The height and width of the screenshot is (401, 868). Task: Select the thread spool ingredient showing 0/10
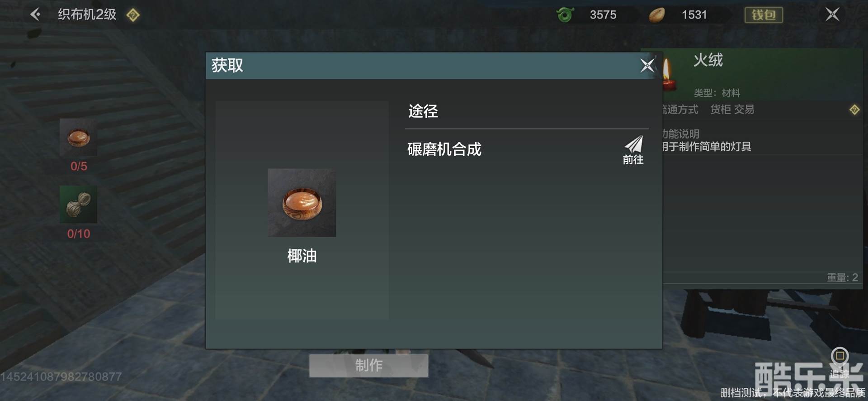pos(78,204)
